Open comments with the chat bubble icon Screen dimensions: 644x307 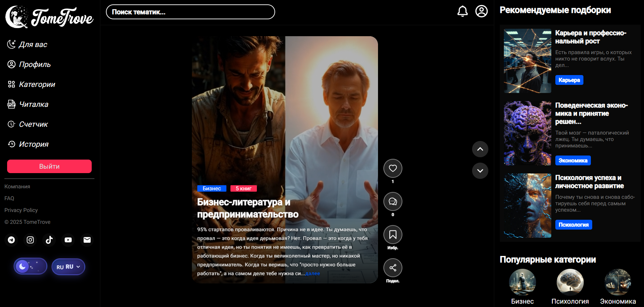(x=393, y=202)
